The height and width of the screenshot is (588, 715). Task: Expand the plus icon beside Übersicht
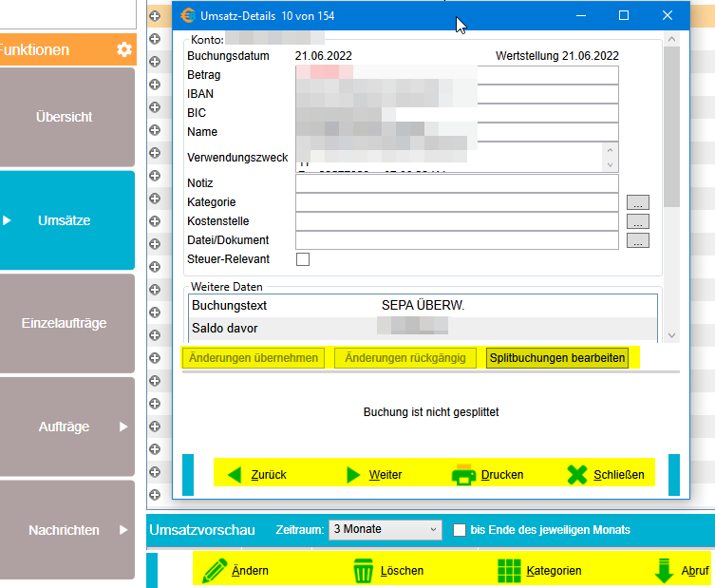point(155,107)
